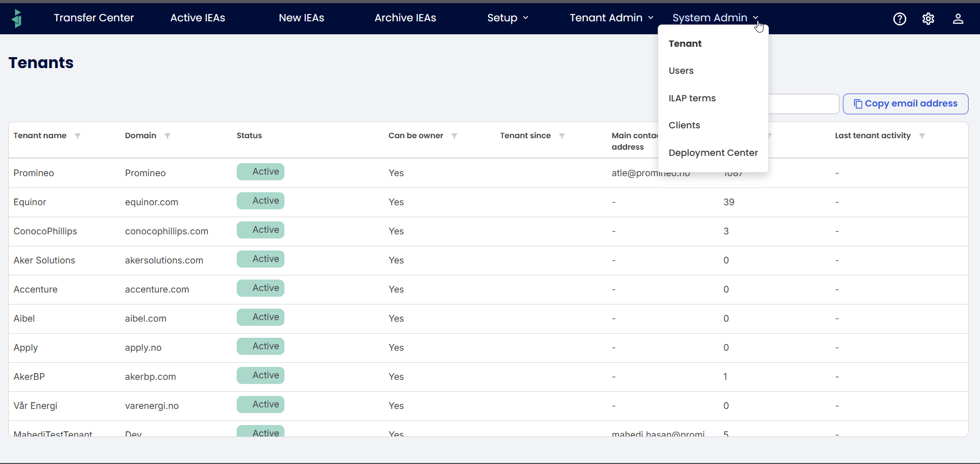Screen dimensions: 980x464
Task: Select the Vår Energi tenant row
Action: (488, 406)
